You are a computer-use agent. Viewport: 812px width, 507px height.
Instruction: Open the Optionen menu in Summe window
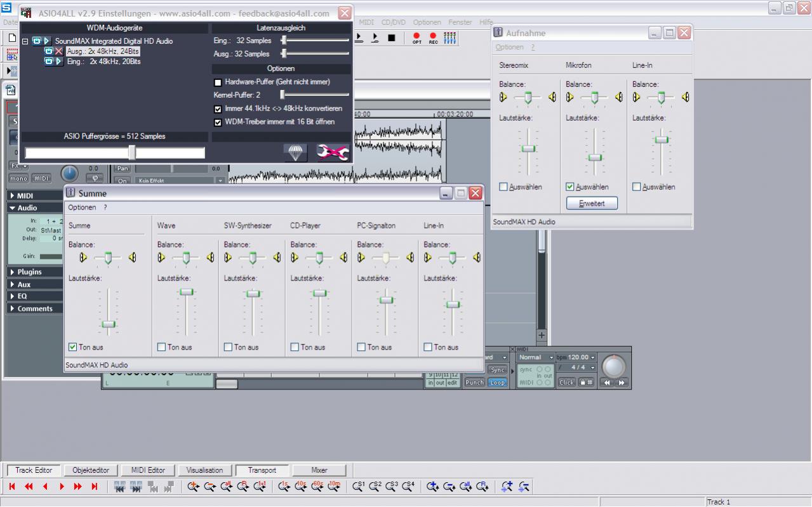pos(82,207)
